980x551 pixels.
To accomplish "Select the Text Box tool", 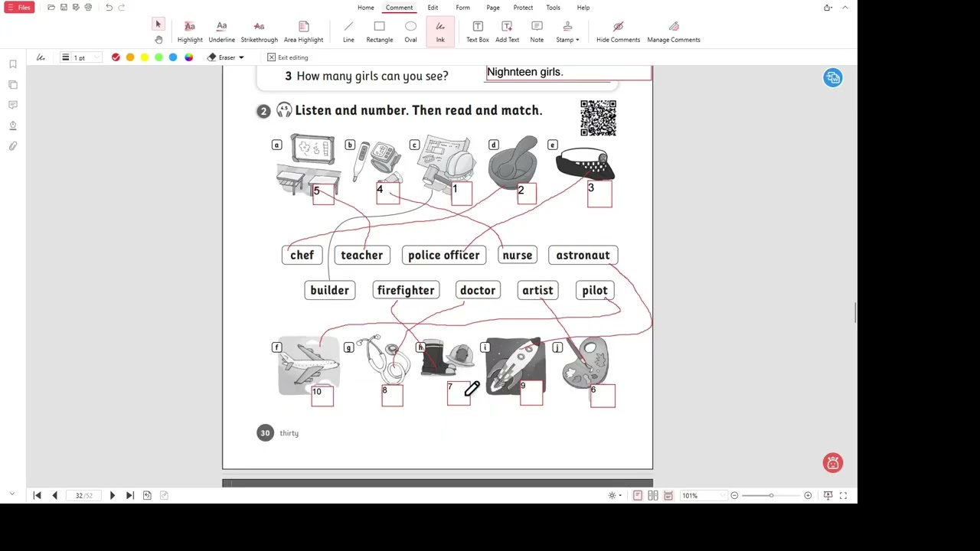I will [478, 32].
